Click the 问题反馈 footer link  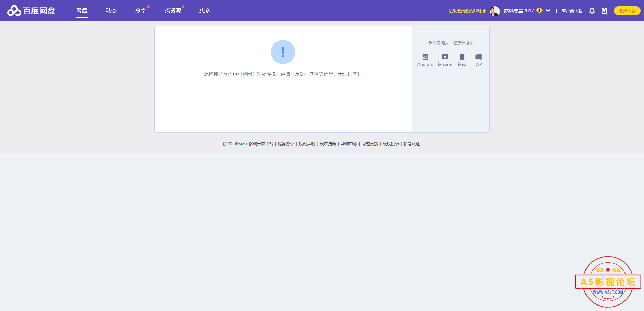[x=370, y=144]
